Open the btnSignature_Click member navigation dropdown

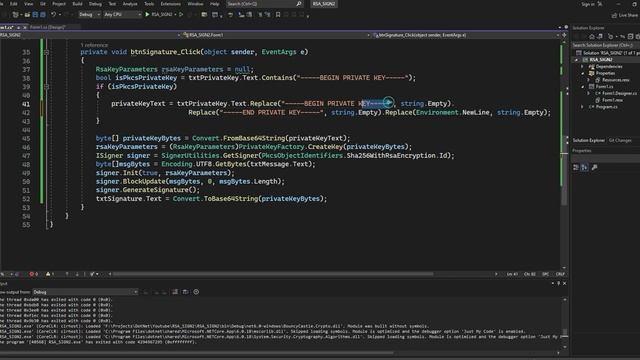point(466,35)
